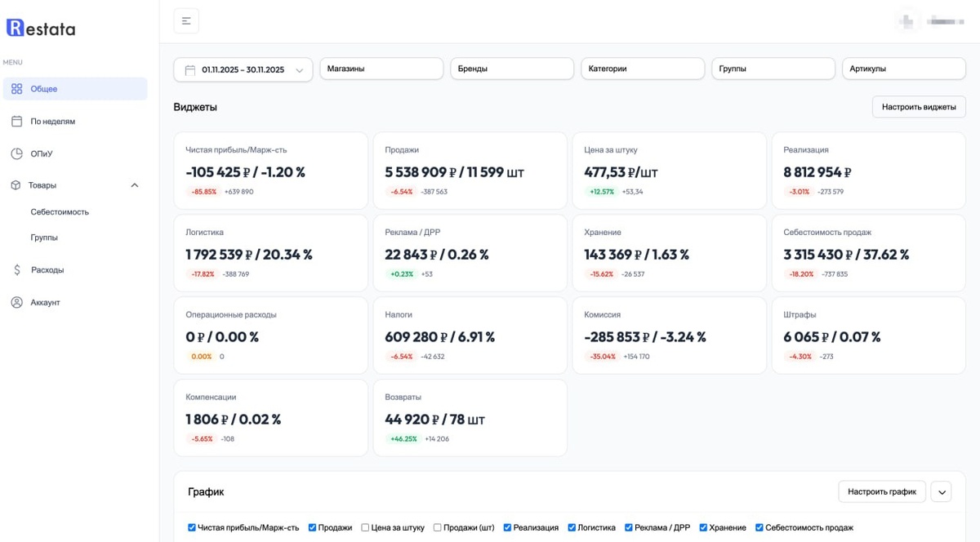Click the Реализация value 8 812 954 ₽
This screenshot has height=542, width=980.
[817, 172]
